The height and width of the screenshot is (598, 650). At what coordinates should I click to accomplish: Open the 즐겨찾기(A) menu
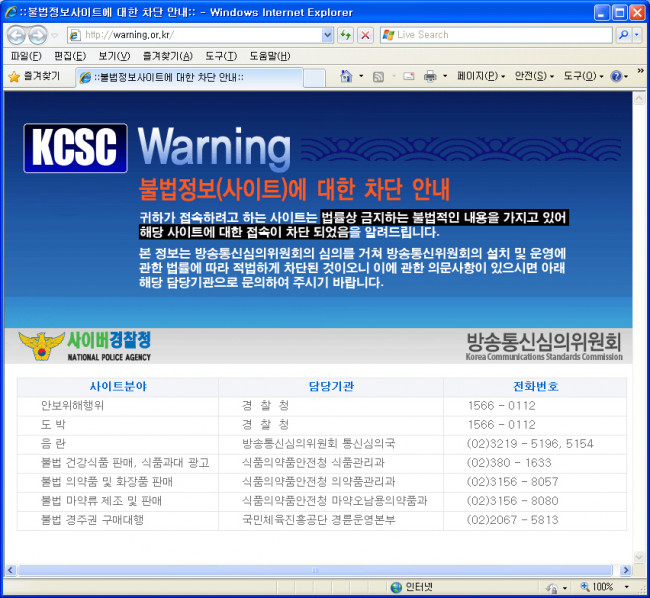click(x=167, y=56)
